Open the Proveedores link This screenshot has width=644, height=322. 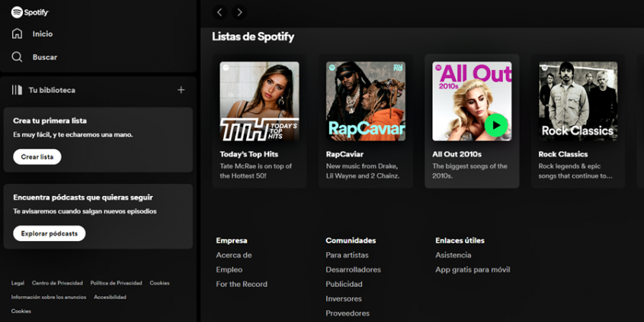click(x=348, y=314)
